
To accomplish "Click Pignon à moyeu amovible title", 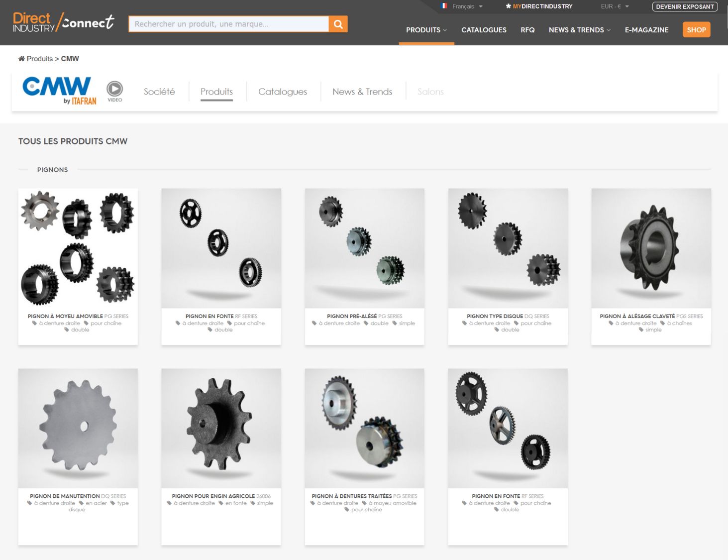I will click(x=65, y=316).
